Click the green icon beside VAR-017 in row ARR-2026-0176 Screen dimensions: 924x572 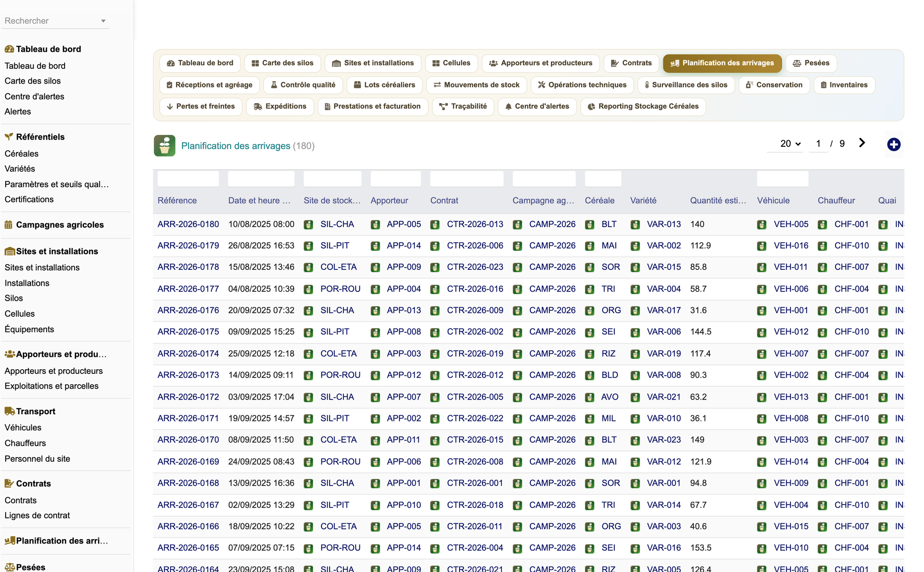pos(635,311)
